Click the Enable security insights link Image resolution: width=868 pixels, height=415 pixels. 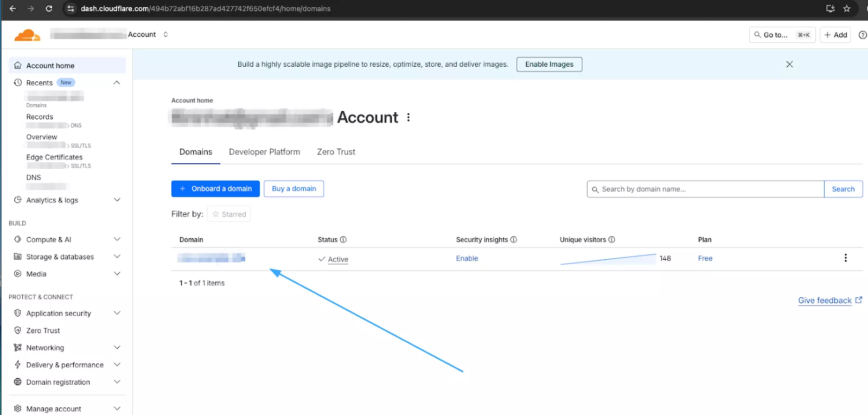click(467, 258)
